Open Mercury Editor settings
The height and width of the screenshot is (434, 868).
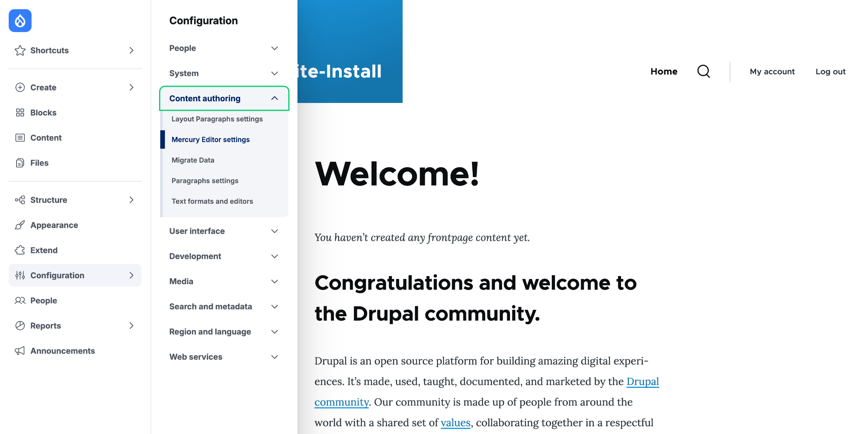coord(210,139)
